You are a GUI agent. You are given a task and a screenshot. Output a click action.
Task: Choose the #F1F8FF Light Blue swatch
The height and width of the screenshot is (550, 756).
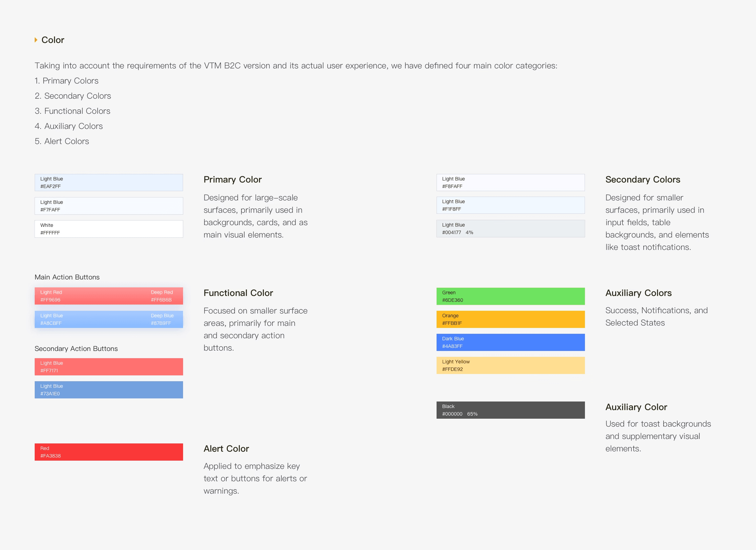point(510,205)
